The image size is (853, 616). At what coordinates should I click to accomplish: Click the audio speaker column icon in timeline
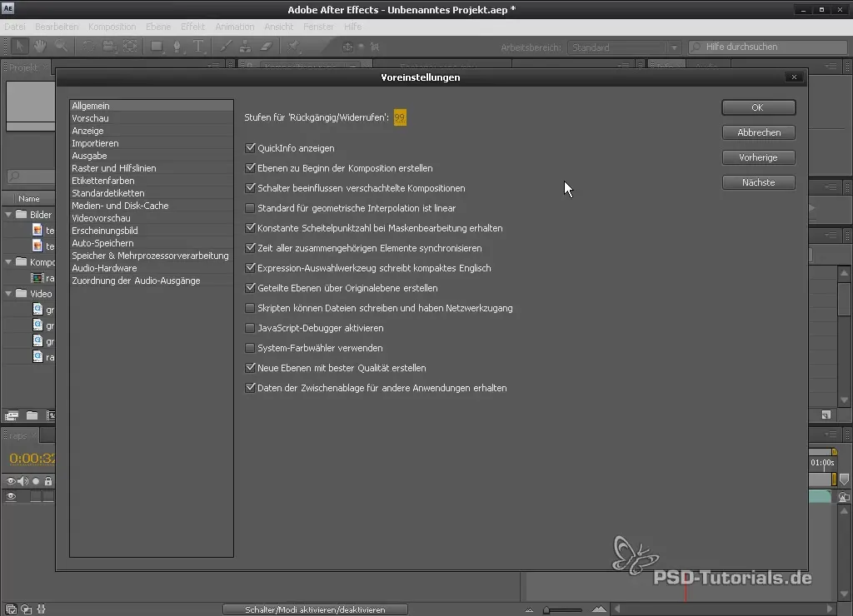tap(22, 481)
